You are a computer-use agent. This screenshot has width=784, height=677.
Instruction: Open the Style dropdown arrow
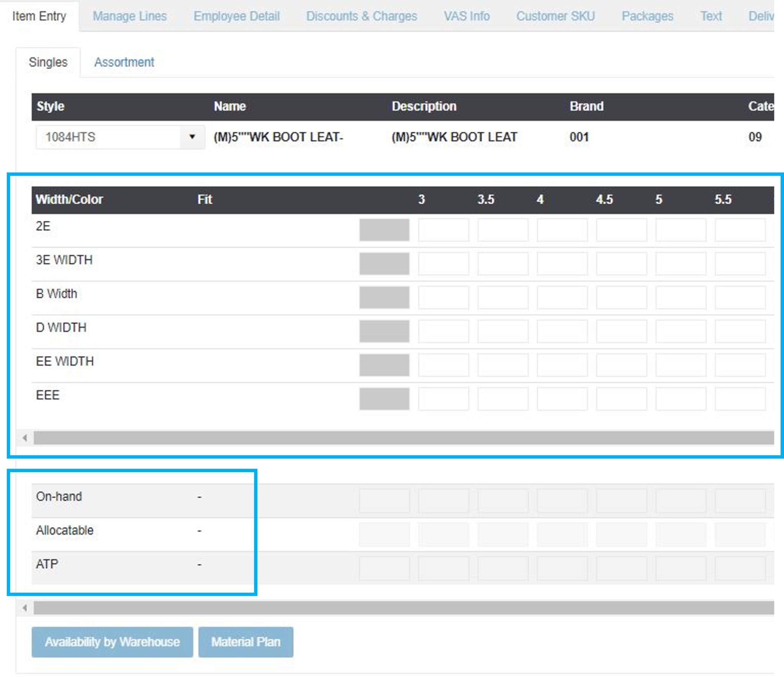click(x=192, y=137)
